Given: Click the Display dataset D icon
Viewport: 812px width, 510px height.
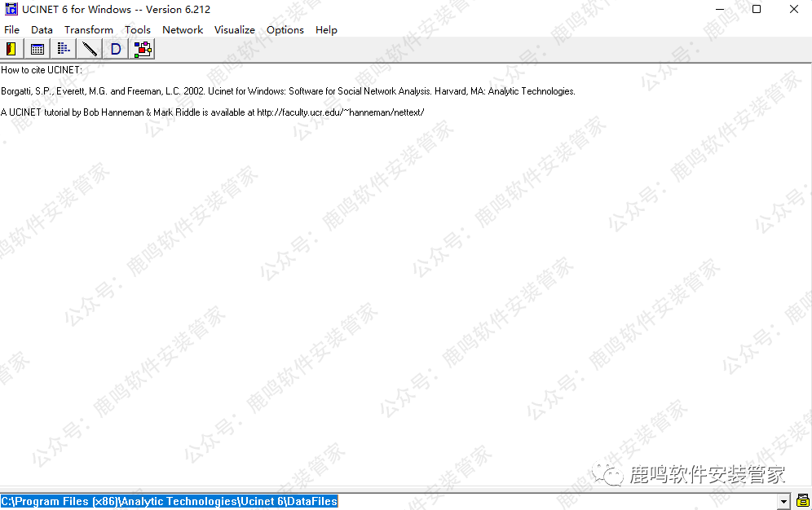Looking at the screenshot, I should tap(116, 49).
